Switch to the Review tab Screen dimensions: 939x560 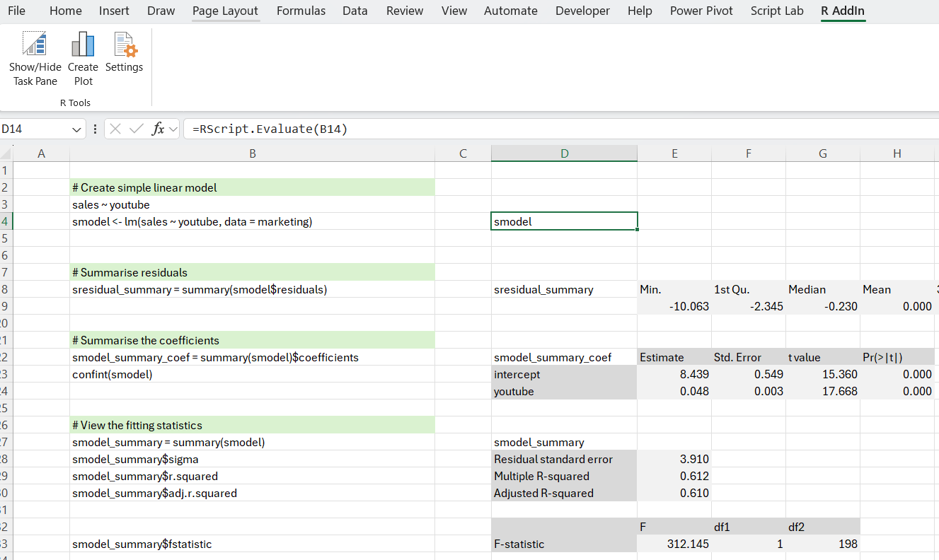(405, 11)
